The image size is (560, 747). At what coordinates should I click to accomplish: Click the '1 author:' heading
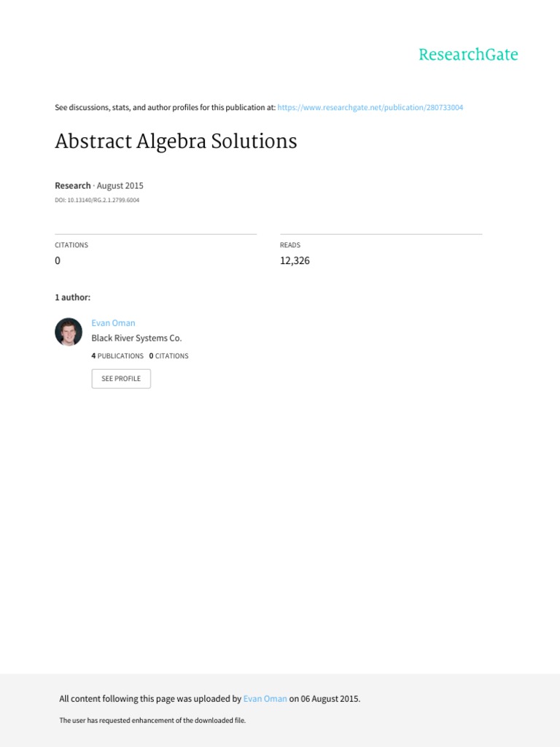coord(72,298)
